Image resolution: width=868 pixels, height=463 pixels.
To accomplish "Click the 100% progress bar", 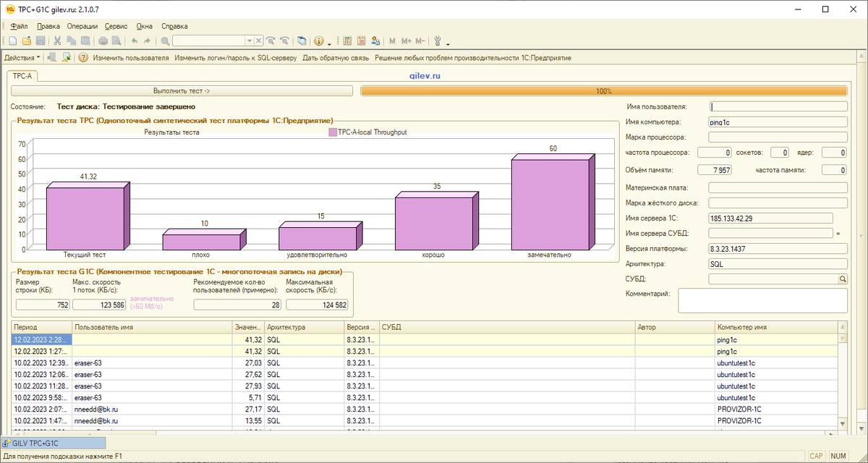I will pos(603,91).
